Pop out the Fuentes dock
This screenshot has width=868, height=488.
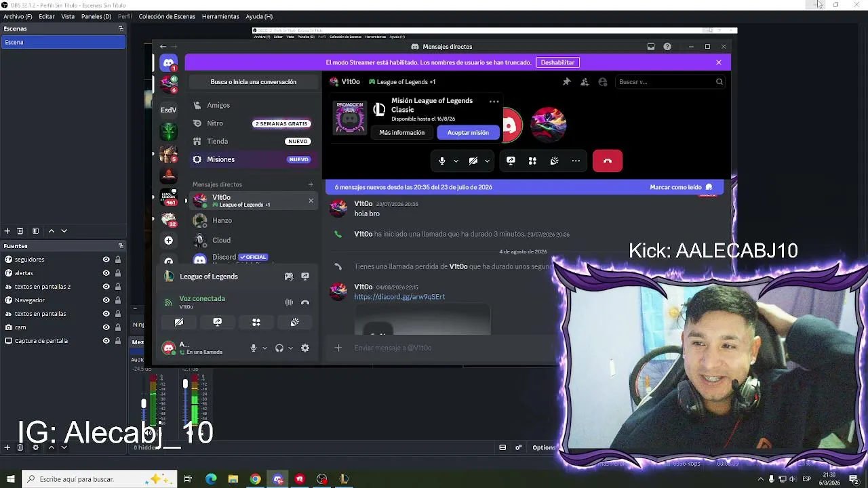[121, 245]
